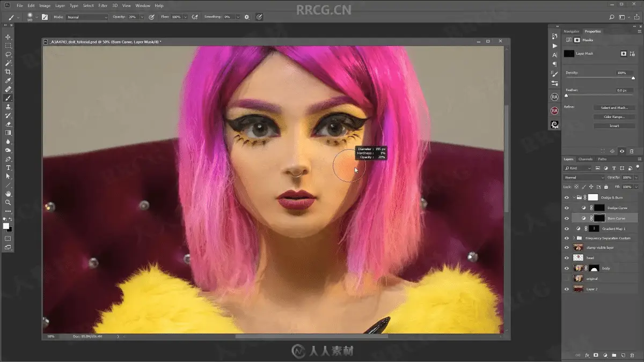The width and height of the screenshot is (644, 362).
Task: Select the Crop tool
Action: [8, 72]
